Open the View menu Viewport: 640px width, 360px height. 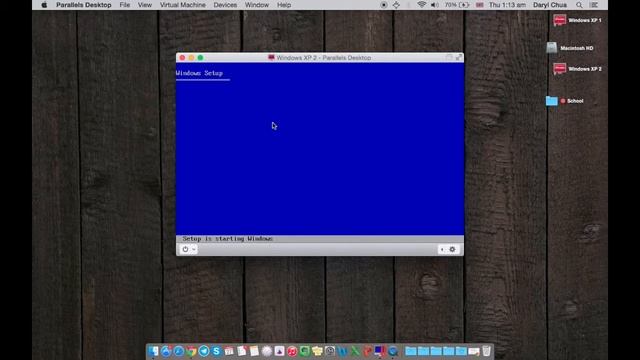[x=144, y=5]
